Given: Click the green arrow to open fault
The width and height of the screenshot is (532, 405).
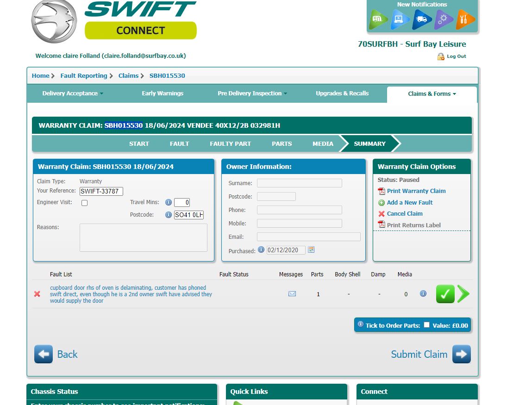Looking at the screenshot, I should pyautogui.click(x=463, y=294).
